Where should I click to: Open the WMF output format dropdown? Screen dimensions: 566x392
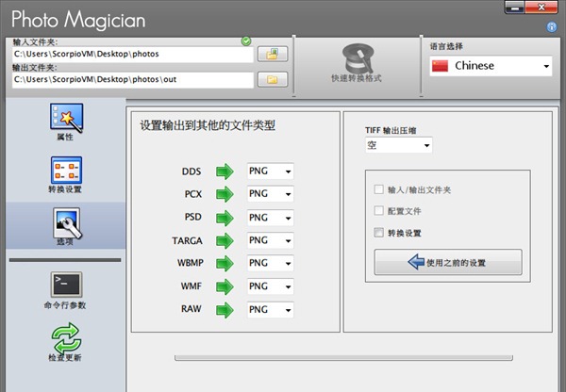[x=271, y=286]
